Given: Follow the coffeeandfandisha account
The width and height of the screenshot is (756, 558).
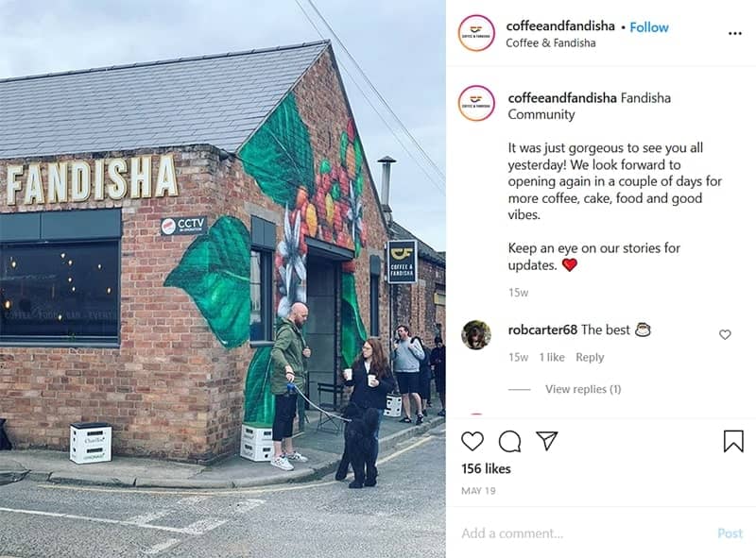Looking at the screenshot, I should click(649, 27).
